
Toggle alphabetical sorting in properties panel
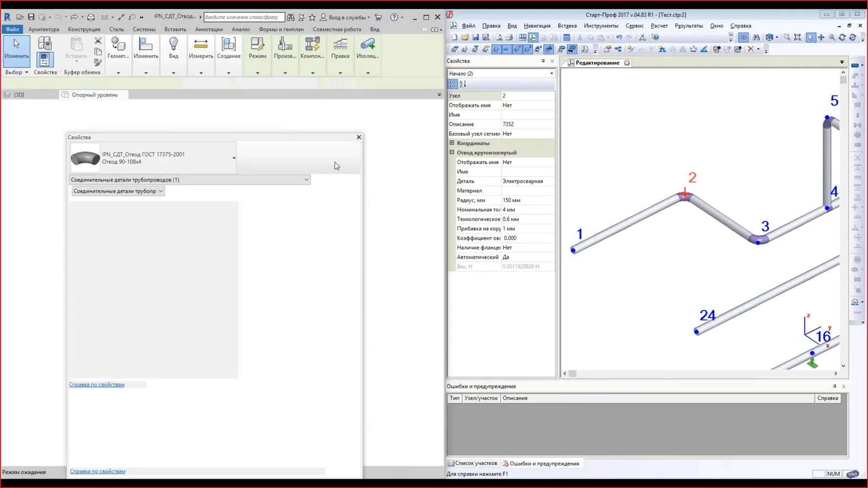coord(462,84)
